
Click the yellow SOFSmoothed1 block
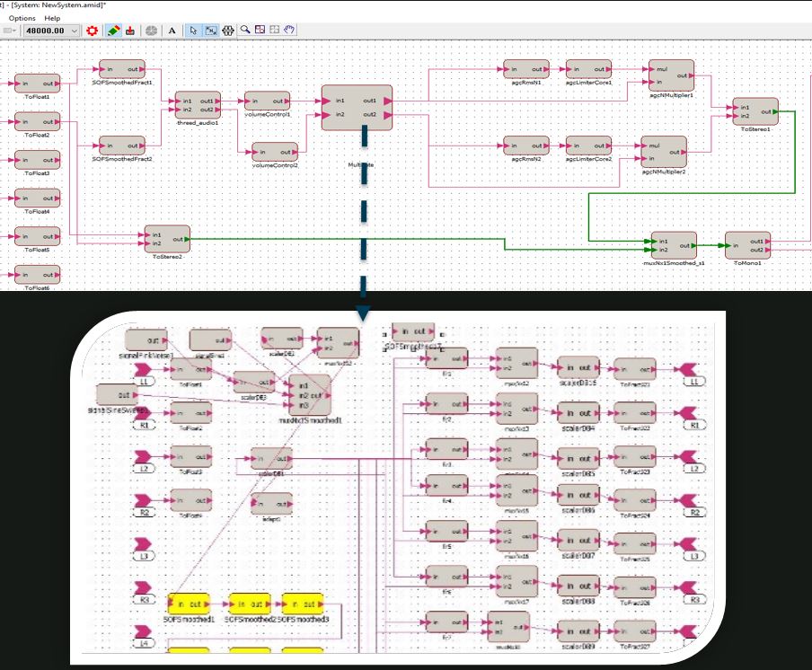coord(189,604)
